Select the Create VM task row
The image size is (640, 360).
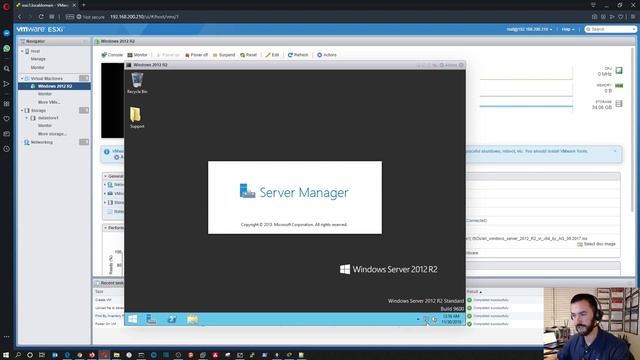coord(103,300)
